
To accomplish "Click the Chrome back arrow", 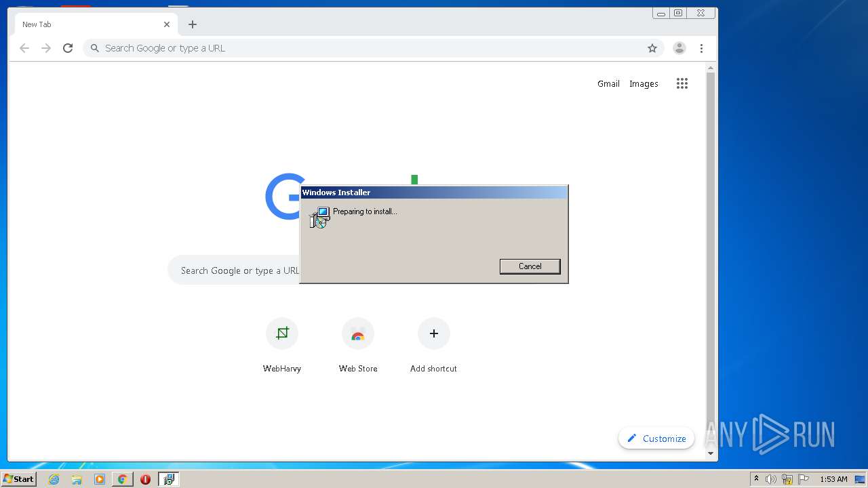I will (24, 48).
